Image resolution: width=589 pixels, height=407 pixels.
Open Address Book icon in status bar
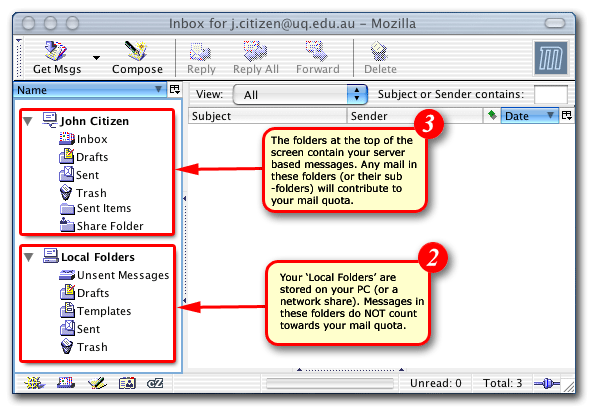coord(127,383)
